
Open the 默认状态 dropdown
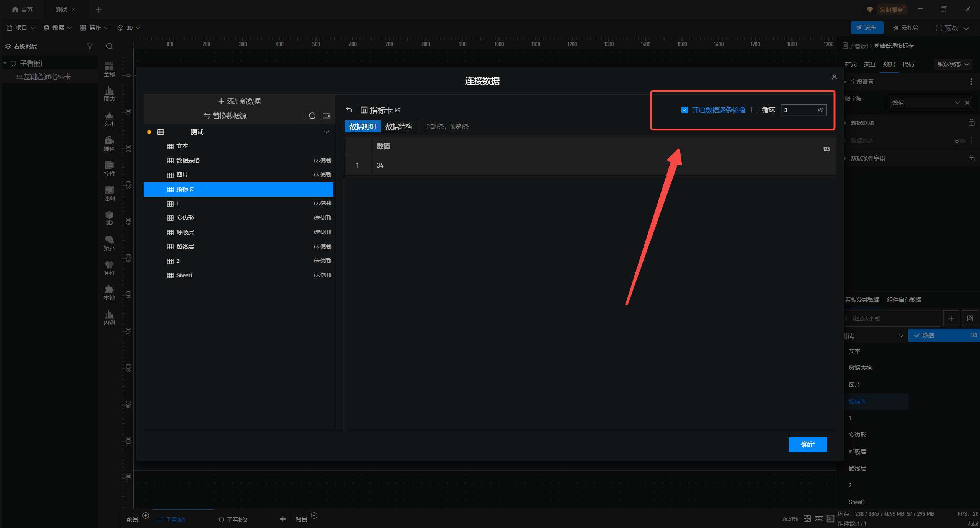pyautogui.click(x=953, y=64)
